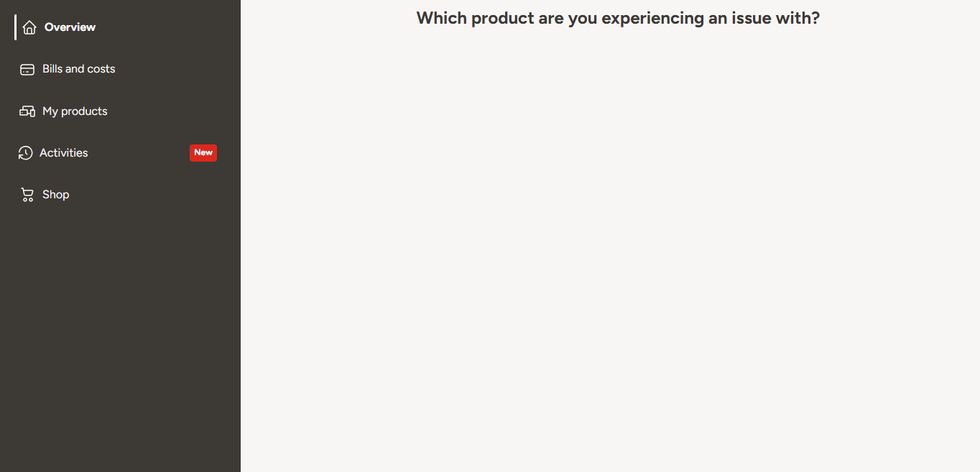Viewport: 980px width, 472px height.
Task: Open the My products label
Action: [75, 111]
